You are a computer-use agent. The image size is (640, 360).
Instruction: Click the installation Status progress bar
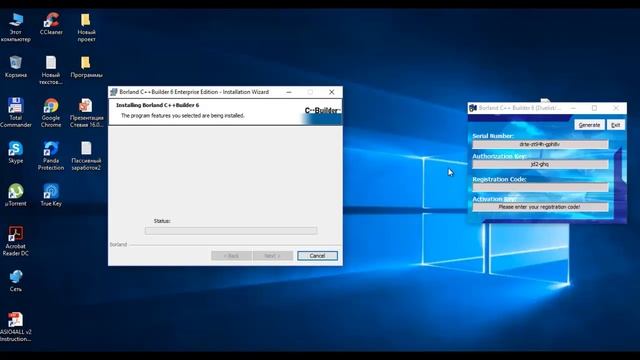(231, 231)
